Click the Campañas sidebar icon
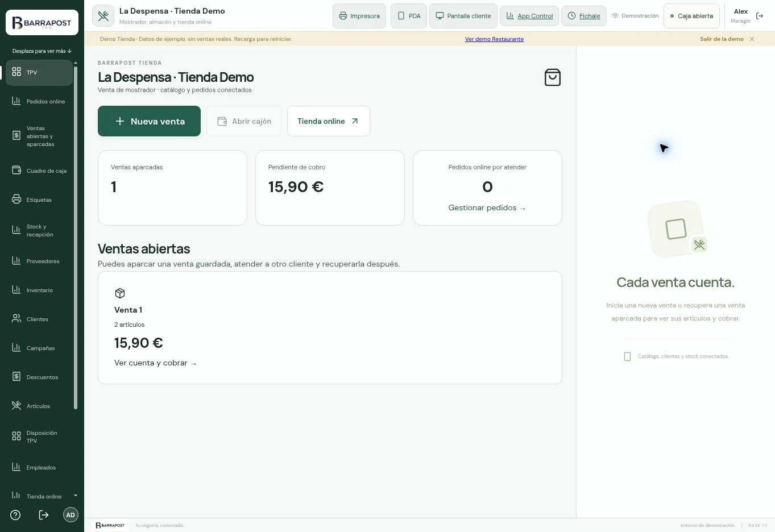 [16, 348]
